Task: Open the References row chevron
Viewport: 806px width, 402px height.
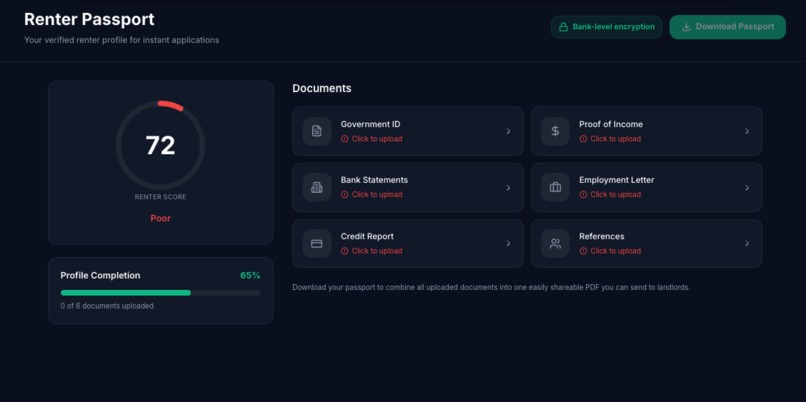Action: click(747, 243)
